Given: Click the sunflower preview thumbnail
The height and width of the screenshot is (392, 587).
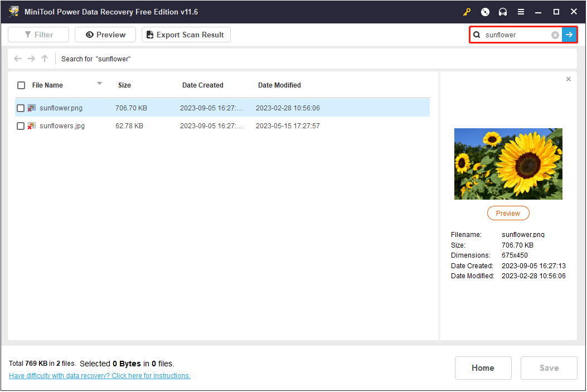Looking at the screenshot, I should coord(508,163).
